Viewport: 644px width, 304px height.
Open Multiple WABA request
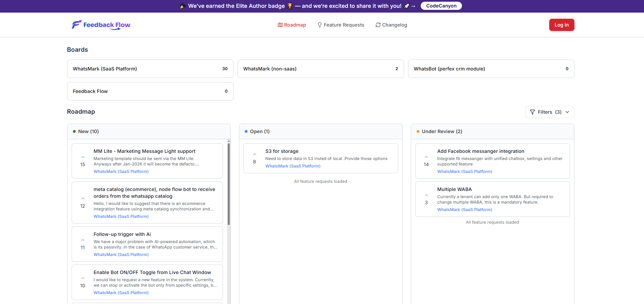point(454,189)
